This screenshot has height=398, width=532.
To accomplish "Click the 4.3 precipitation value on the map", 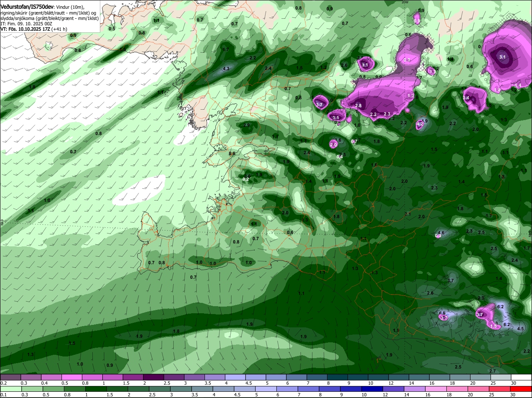I will coord(227,69).
